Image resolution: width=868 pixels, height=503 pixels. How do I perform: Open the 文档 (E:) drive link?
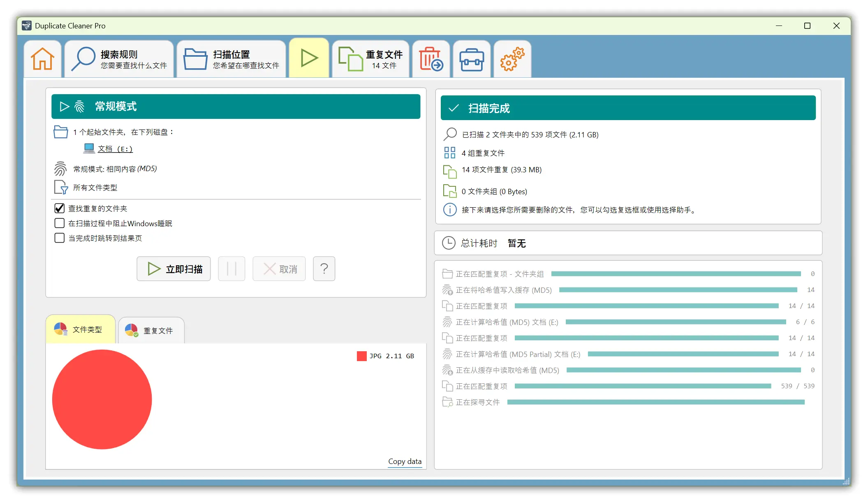pos(115,149)
